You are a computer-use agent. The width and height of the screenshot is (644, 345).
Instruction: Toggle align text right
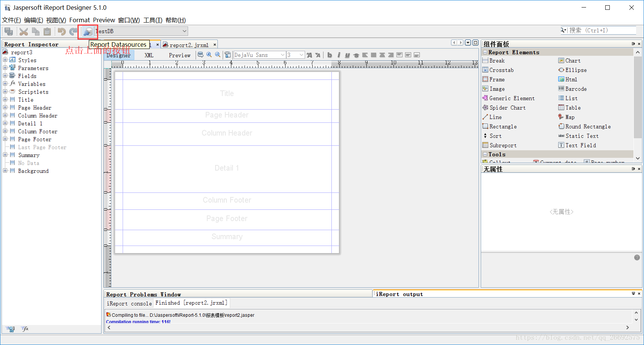pyautogui.click(x=391, y=55)
